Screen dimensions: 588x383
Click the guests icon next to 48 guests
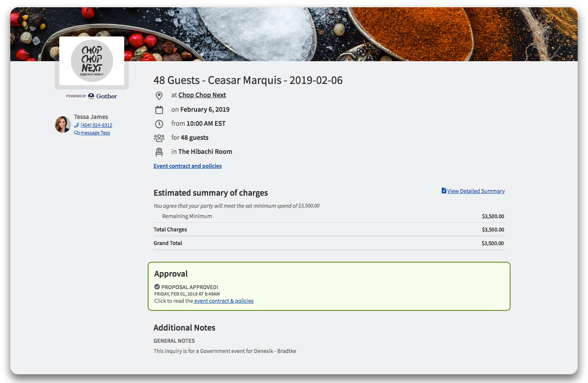click(x=159, y=138)
